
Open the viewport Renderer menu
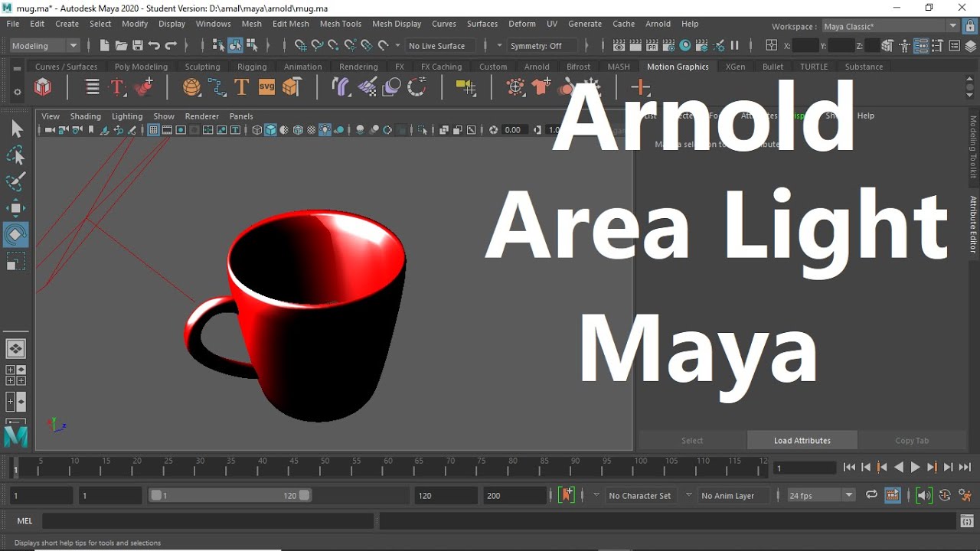(202, 116)
